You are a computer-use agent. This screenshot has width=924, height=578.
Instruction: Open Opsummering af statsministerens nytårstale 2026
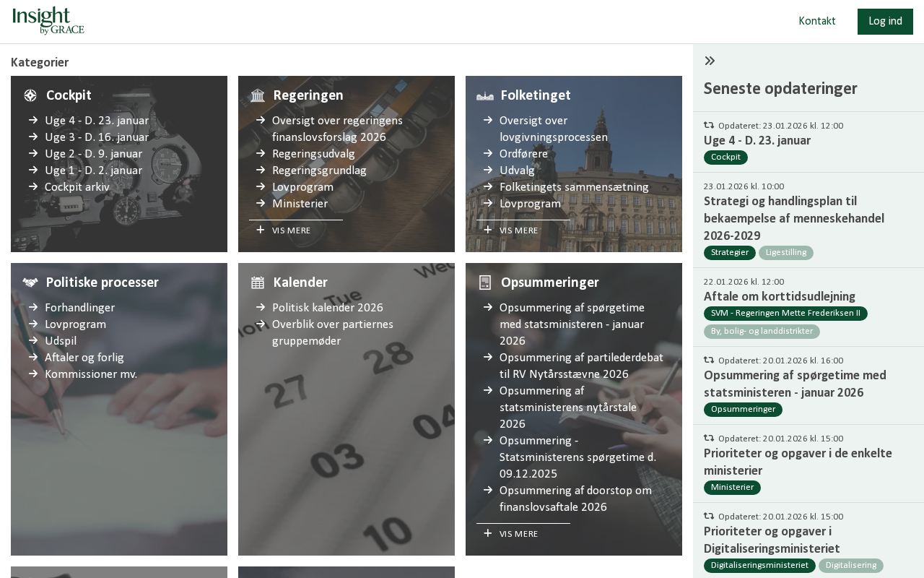pos(568,407)
